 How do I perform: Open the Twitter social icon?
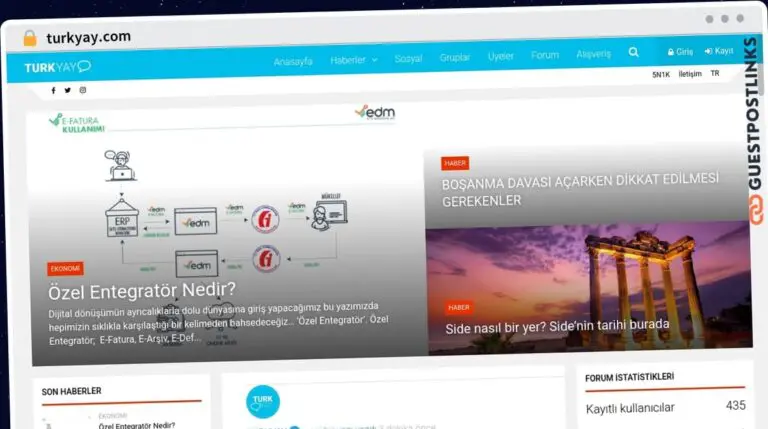point(68,90)
